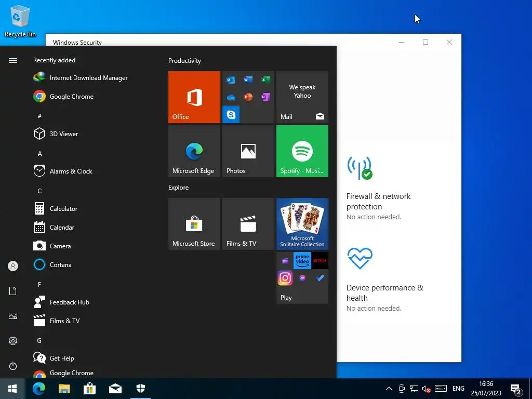Open Prime Video in the Play folder
532x399 pixels.
coord(302,261)
